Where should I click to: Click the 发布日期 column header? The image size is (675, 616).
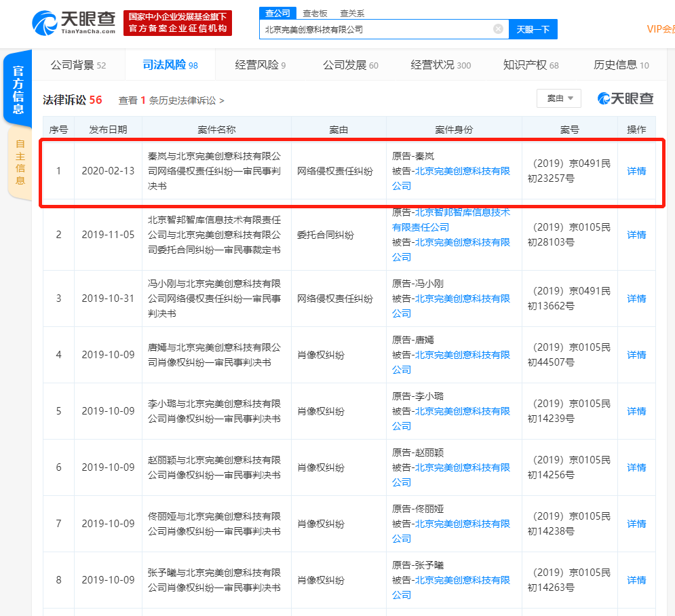click(x=108, y=130)
